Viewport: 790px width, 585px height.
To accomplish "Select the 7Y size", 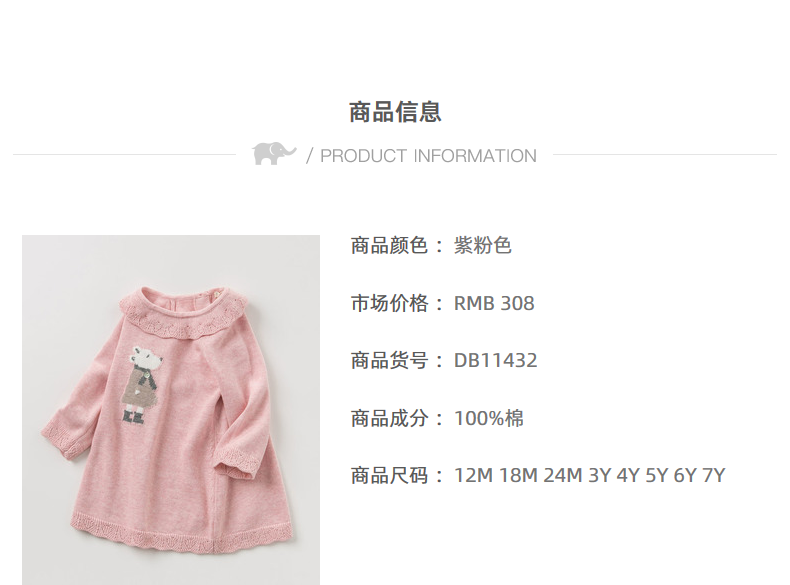I will coord(714,476).
